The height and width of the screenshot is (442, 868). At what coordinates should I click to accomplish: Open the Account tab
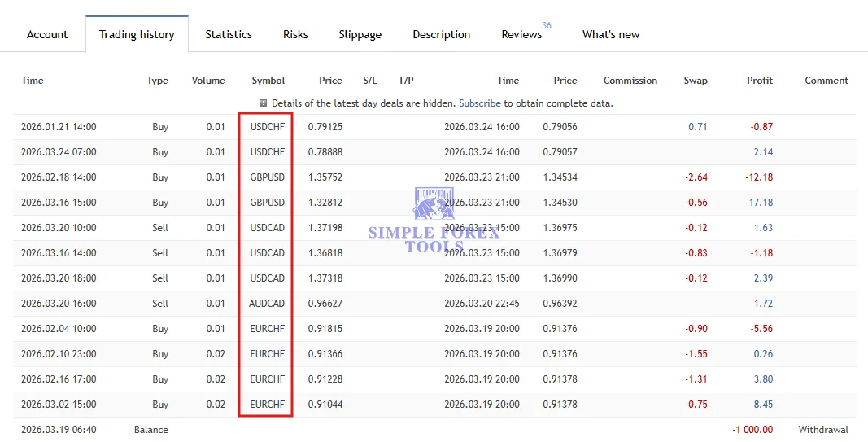(47, 34)
